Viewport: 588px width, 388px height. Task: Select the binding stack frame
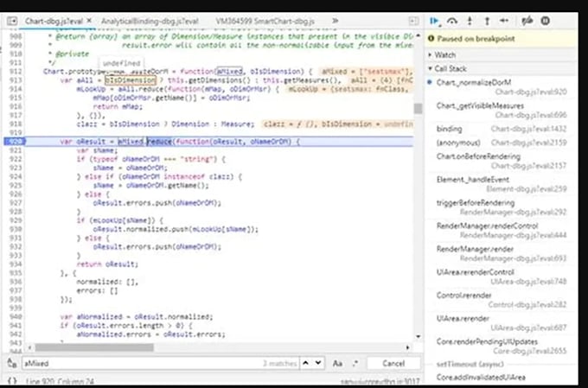pyautogui.click(x=502, y=129)
